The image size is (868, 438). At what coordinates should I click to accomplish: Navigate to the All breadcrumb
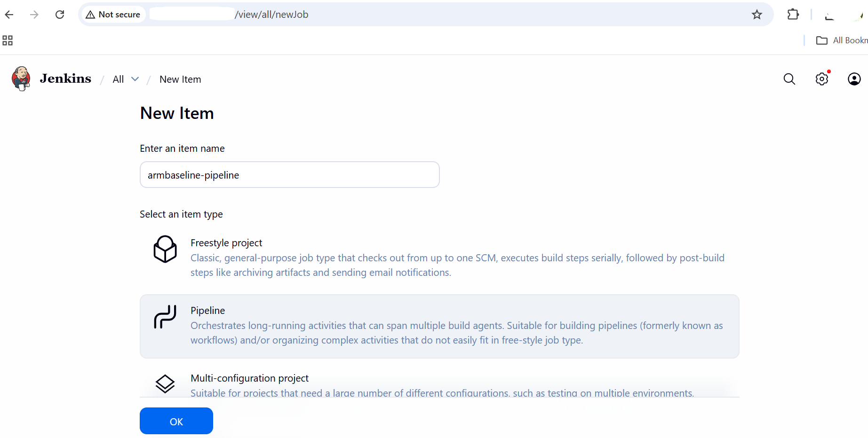tap(118, 79)
